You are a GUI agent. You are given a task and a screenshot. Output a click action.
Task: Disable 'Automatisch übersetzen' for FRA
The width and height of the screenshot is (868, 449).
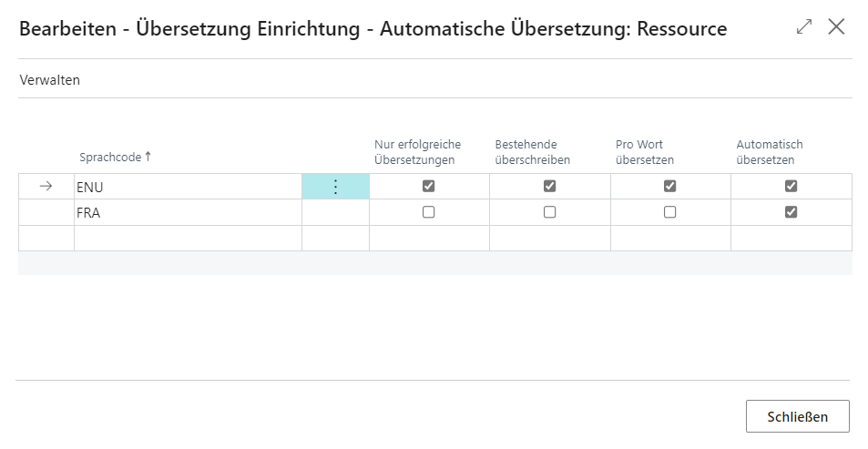pyautogui.click(x=791, y=212)
